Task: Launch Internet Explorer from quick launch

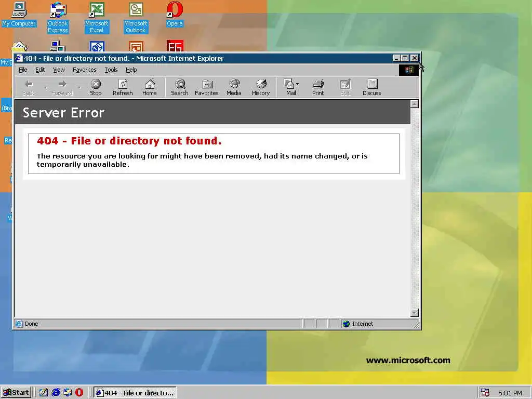Action: coord(56,393)
